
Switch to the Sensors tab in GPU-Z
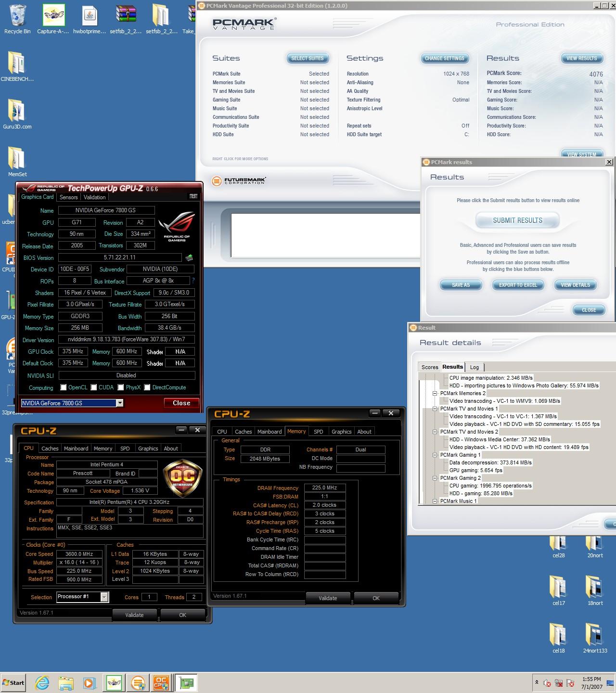pyautogui.click(x=68, y=197)
